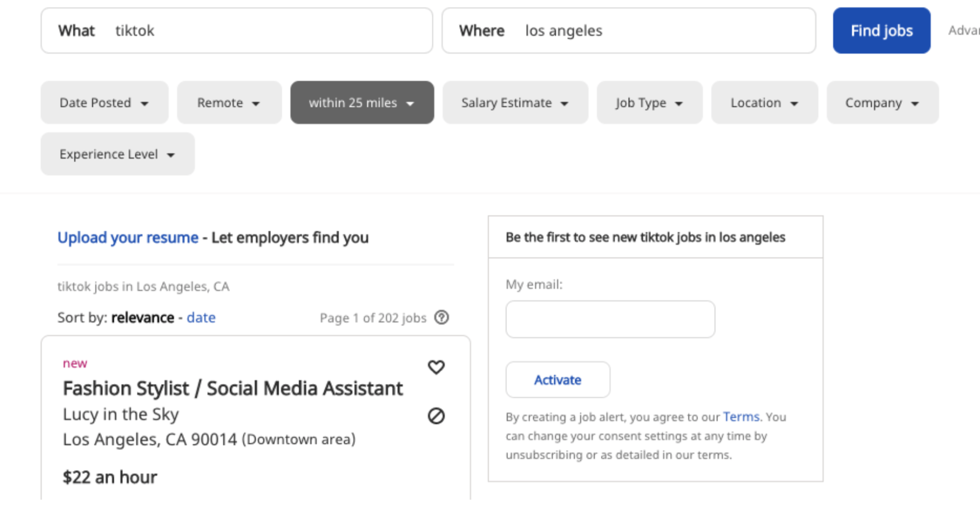Expand the Remote filter

click(229, 103)
